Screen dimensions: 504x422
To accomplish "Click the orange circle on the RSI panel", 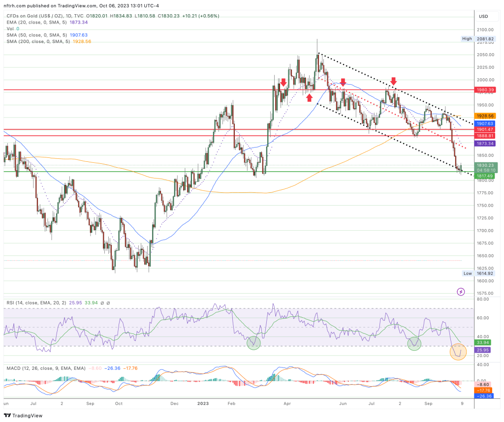I will (x=458, y=352).
